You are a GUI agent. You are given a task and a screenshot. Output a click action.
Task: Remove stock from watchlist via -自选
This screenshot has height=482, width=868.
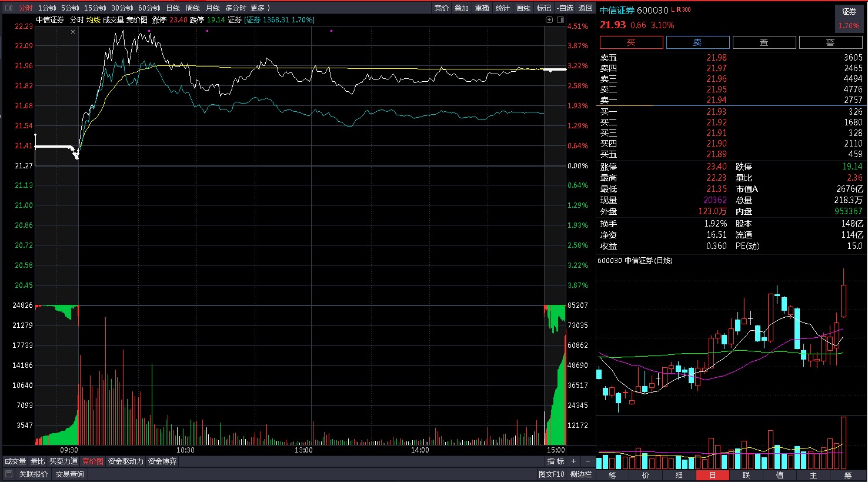point(565,8)
